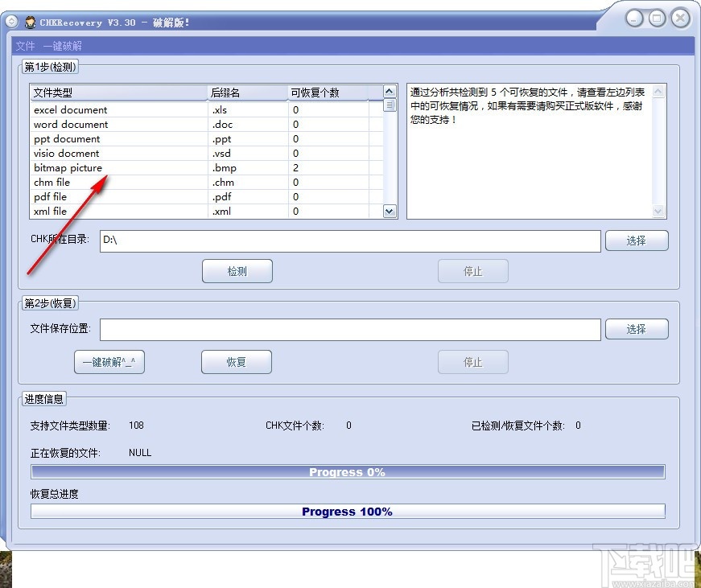The width and height of the screenshot is (701, 588).
Task: Select the ppt document row
Action: point(207,139)
